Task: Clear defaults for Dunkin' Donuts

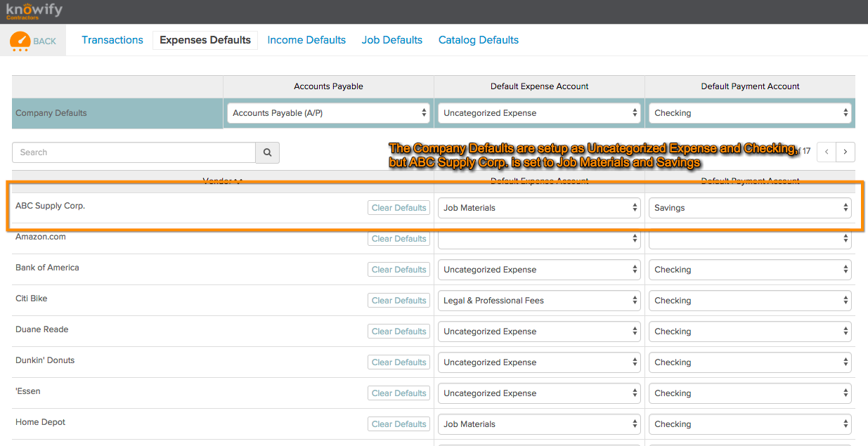Action: click(399, 362)
